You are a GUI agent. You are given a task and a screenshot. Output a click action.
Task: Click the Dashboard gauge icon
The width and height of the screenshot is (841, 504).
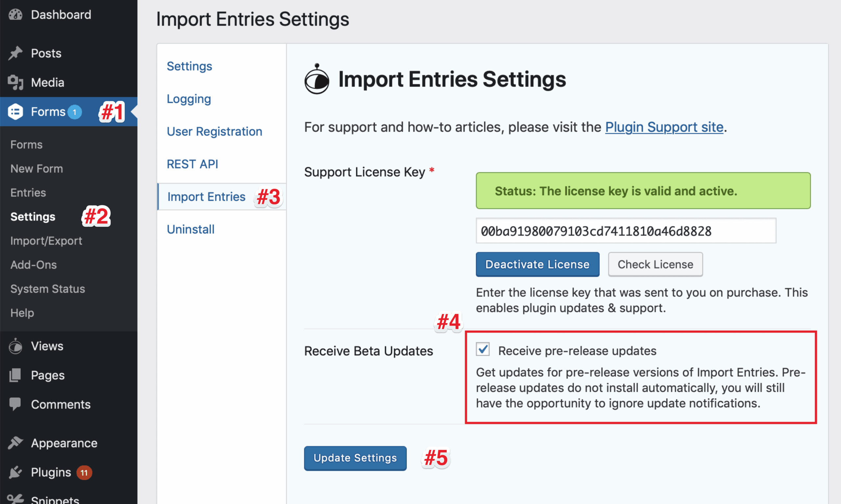tap(15, 14)
